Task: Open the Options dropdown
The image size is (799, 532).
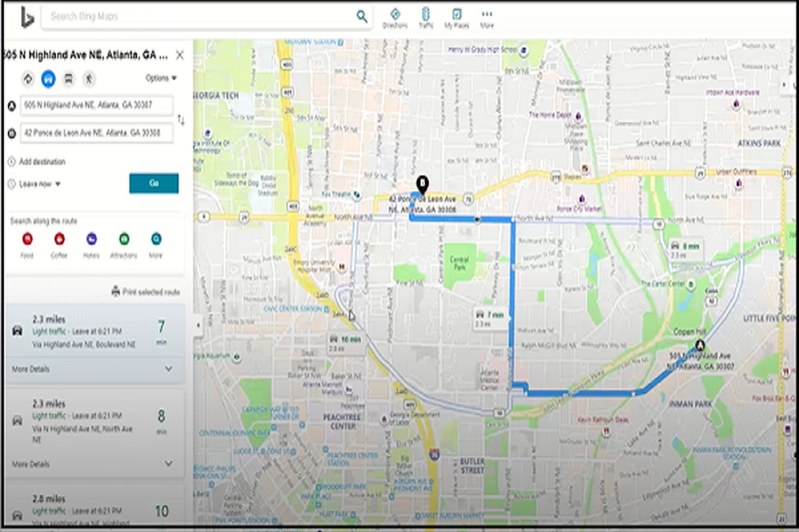Action: point(158,77)
